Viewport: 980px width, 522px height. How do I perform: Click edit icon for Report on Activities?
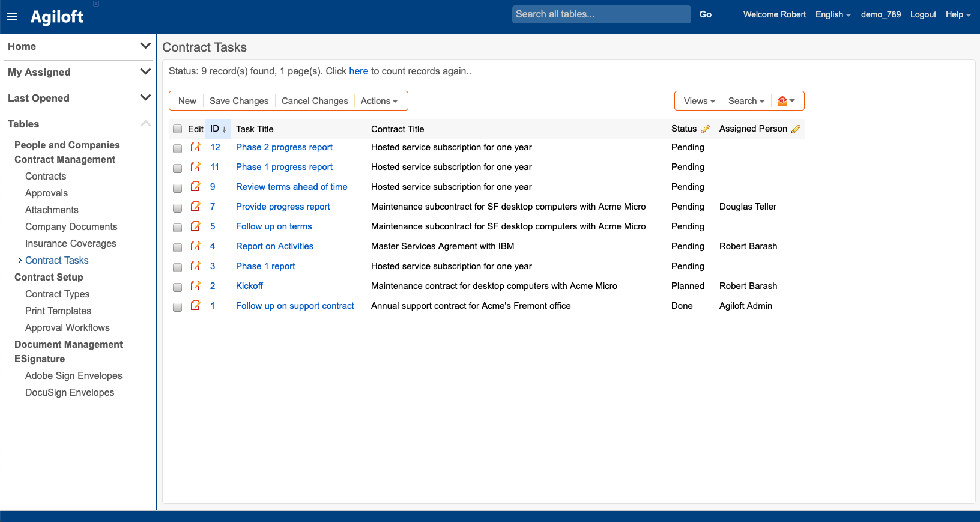click(195, 246)
